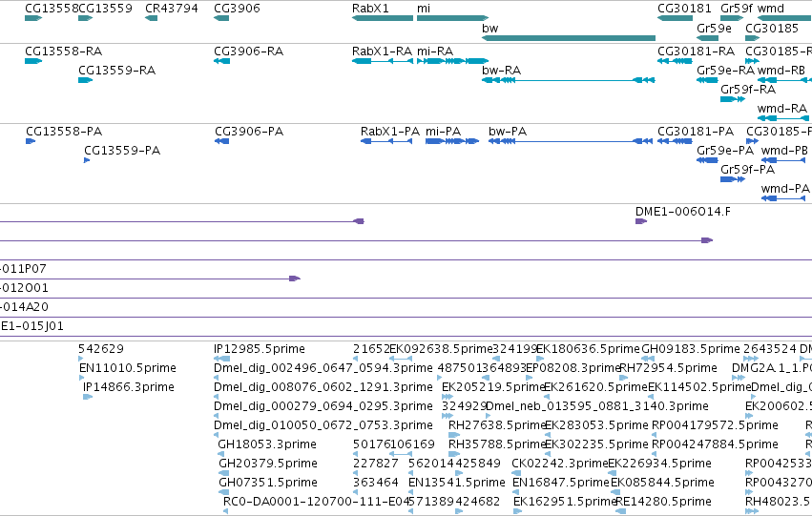The width and height of the screenshot is (812, 516).
Task: Select the Gr59e-RA transcript label
Action: coord(725,71)
